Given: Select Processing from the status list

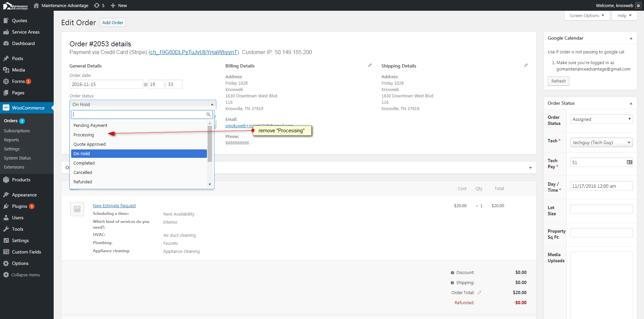Looking at the screenshot, I should [x=84, y=135].
